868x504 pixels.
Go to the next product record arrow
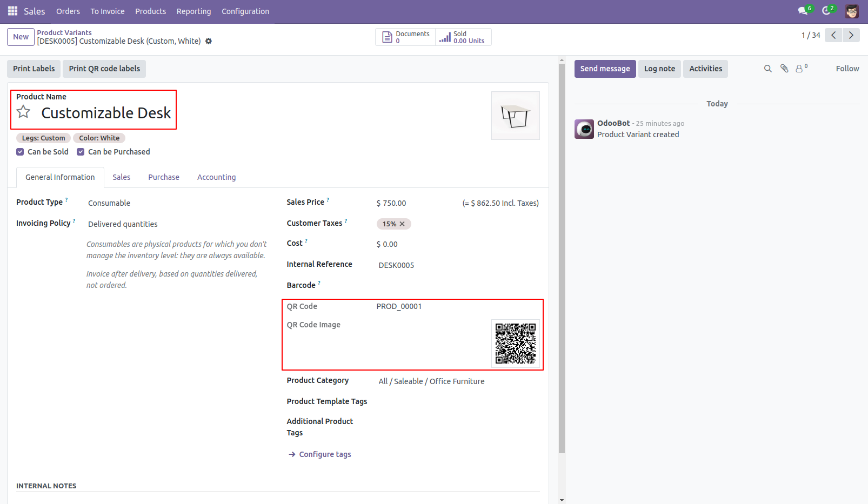(x=851, y=35)
